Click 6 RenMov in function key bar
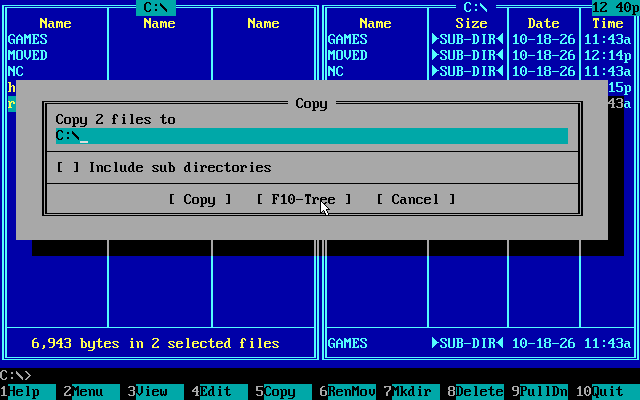 coord(348,391)
